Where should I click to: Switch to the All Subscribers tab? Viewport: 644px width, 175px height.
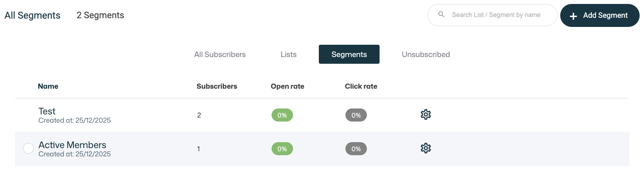tap(220, 55)
